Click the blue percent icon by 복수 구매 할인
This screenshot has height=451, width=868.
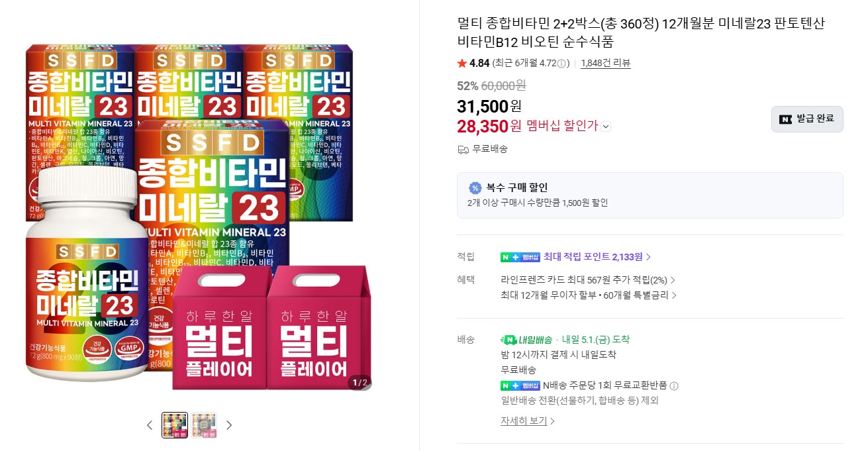[x=474, y=187]
